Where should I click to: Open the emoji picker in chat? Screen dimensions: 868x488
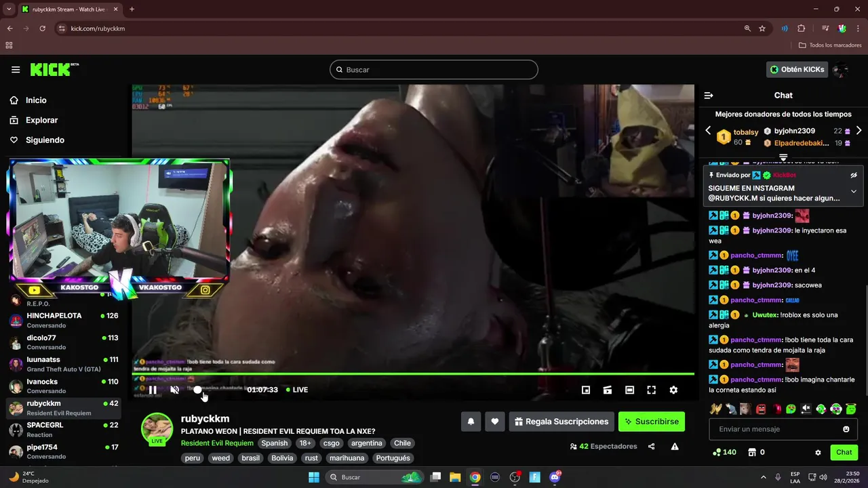tap(846, 429)
